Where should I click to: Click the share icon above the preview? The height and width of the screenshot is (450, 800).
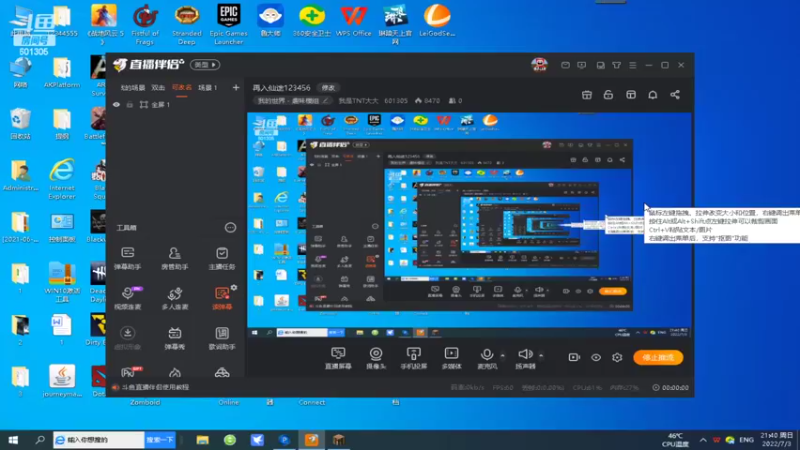click(x=675, y=95)
